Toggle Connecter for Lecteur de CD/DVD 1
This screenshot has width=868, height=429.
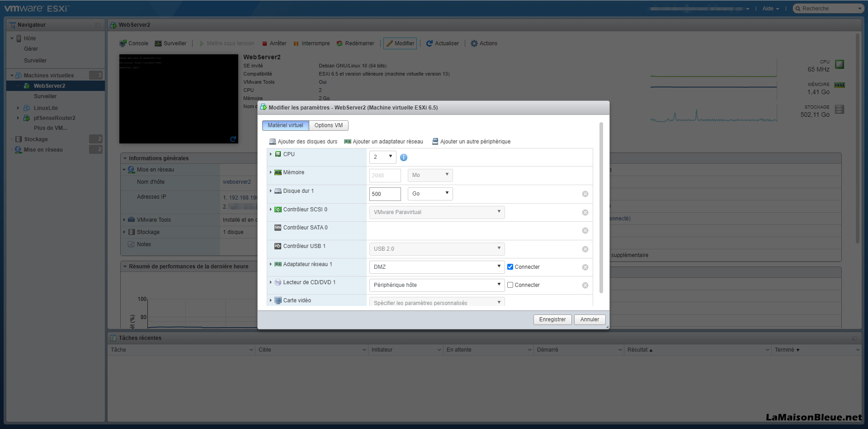click(510, 285)
